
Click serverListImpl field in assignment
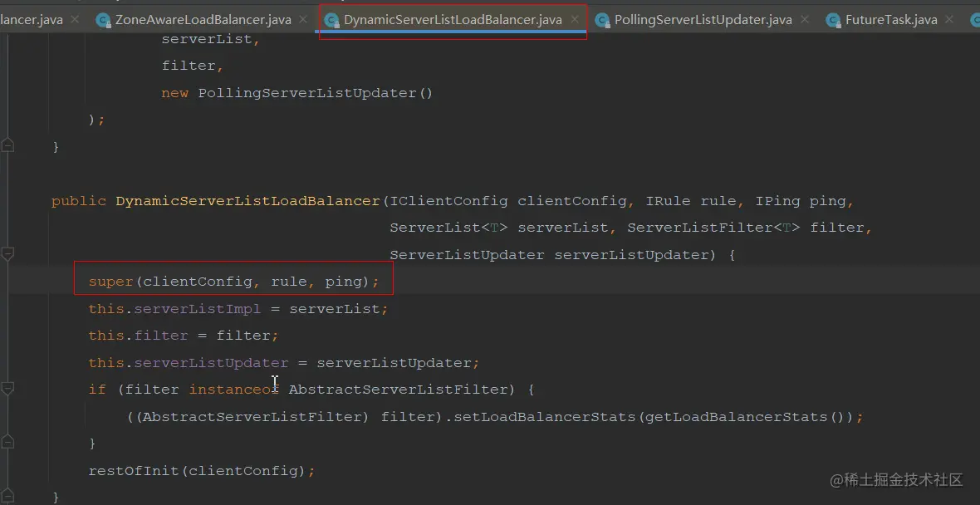(198, 309)
